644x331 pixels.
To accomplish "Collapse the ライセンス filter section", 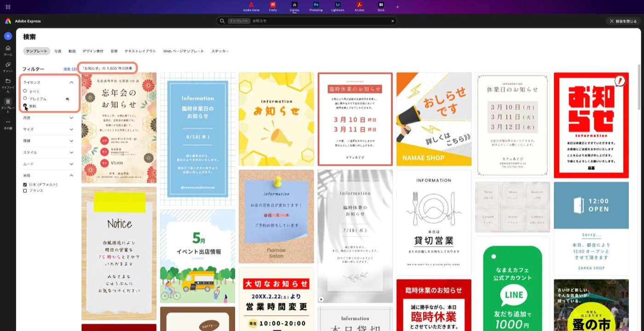I will (71, 82).
